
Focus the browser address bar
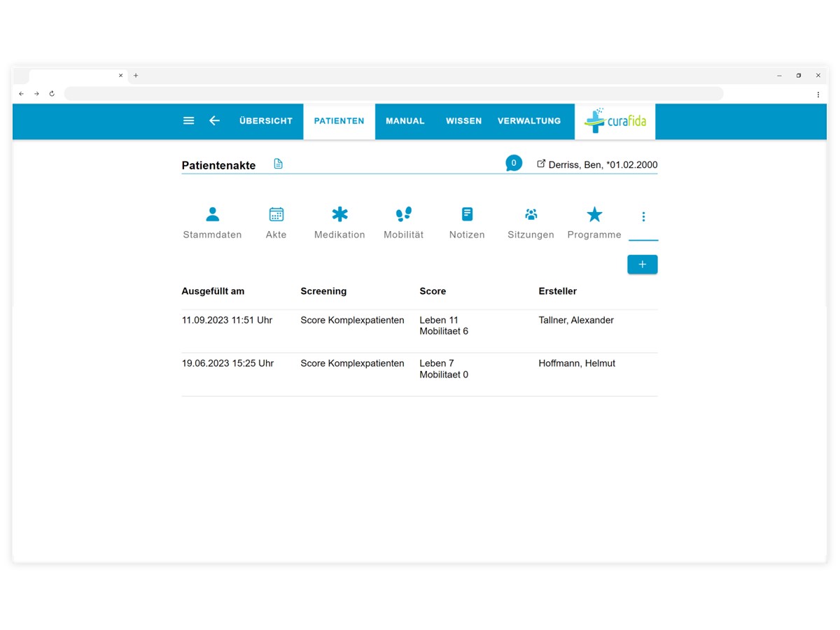(x=393, y=94)
